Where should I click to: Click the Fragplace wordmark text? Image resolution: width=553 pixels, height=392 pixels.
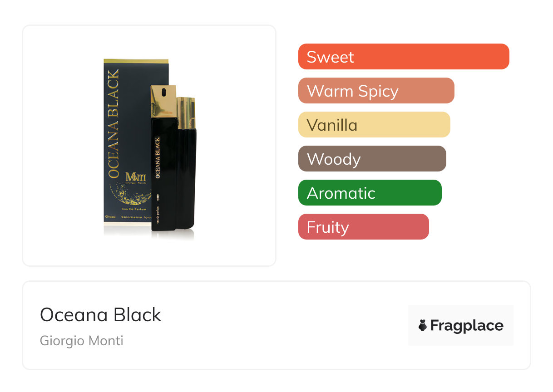467,325
